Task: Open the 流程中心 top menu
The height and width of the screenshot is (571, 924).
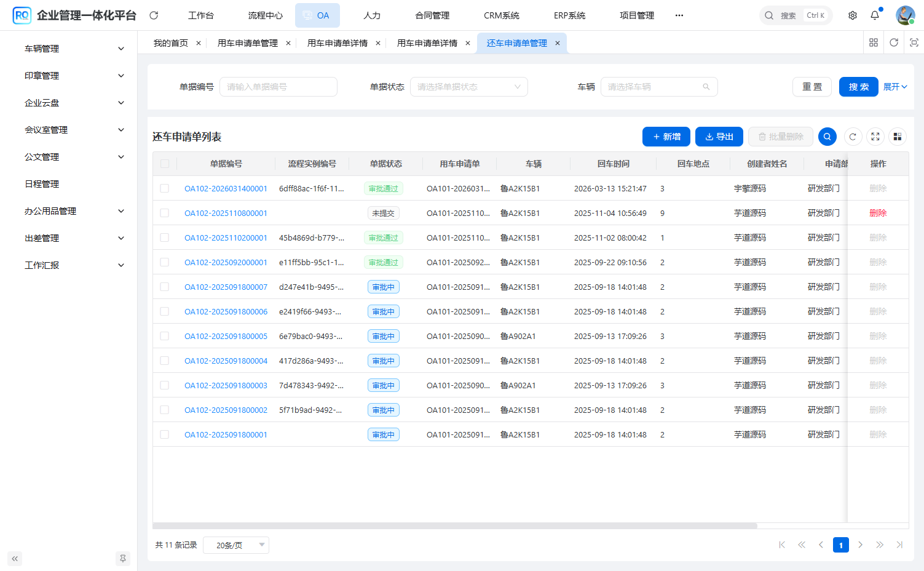Action: tap(266, 15)
